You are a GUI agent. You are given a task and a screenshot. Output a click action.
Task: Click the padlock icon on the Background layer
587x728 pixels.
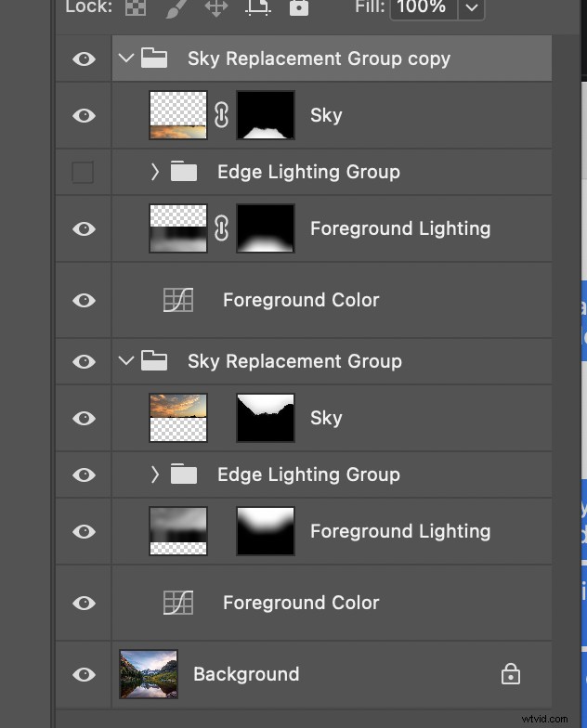pyautogui.click(x=510, y=674)
